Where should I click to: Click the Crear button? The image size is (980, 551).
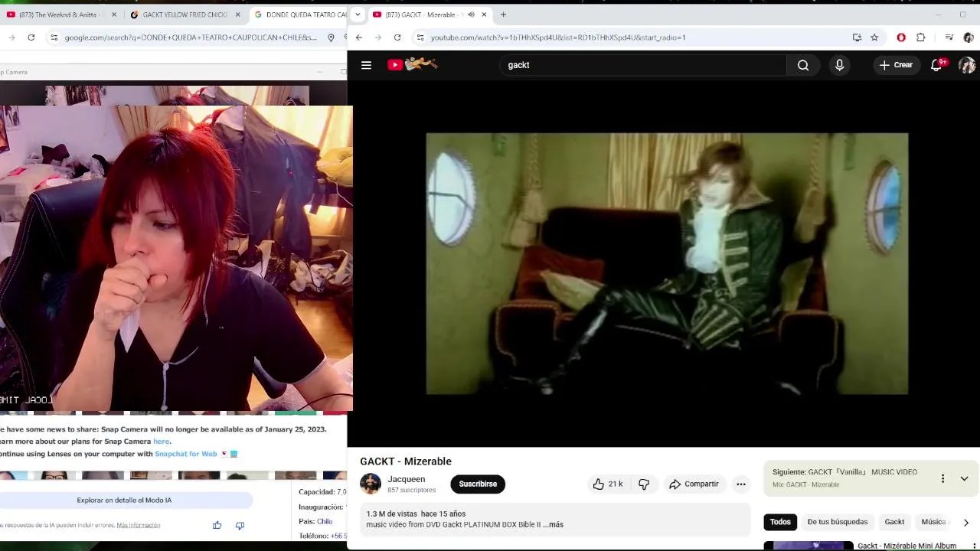(896, 65)
